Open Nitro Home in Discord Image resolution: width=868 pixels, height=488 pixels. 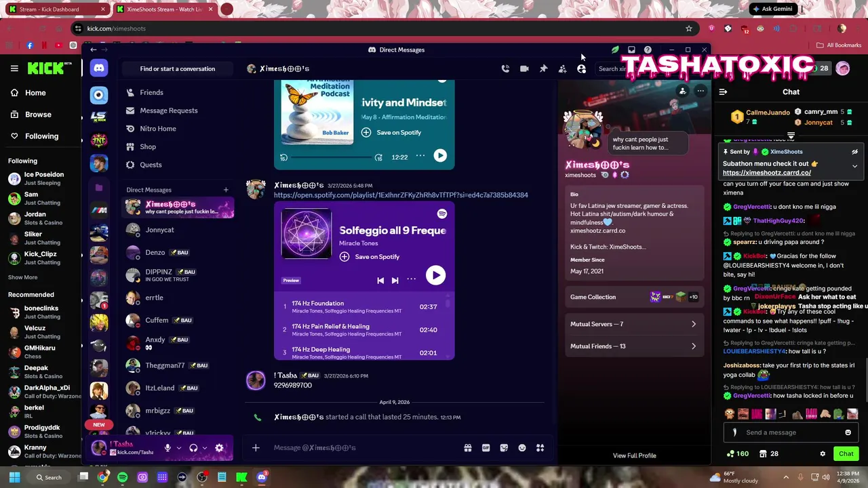coord(178,128)
